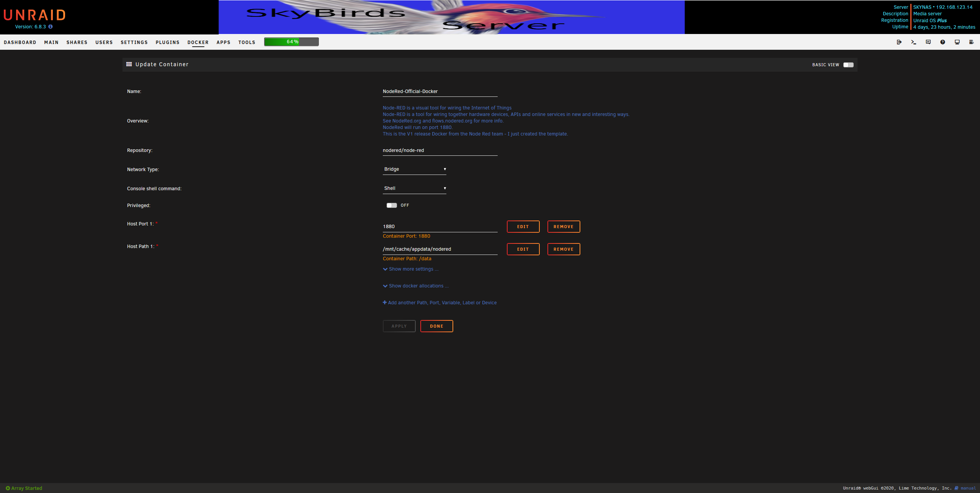
Task: Open the Tools menu tab
Action: pos(247,42)
